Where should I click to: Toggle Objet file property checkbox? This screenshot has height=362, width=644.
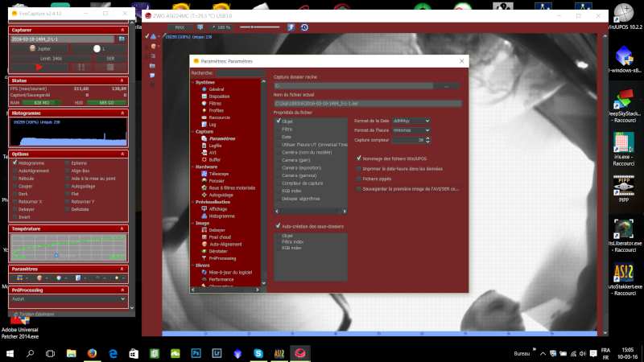[279, 121]
